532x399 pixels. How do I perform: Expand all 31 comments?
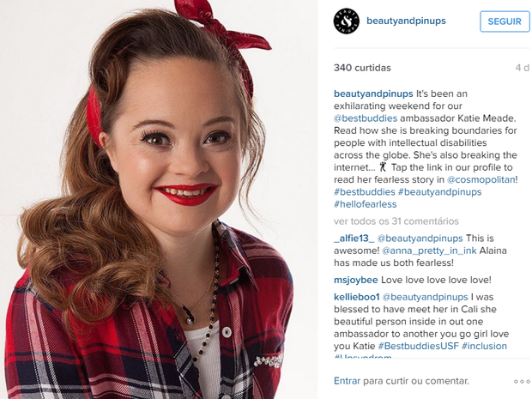click(396, 221)
